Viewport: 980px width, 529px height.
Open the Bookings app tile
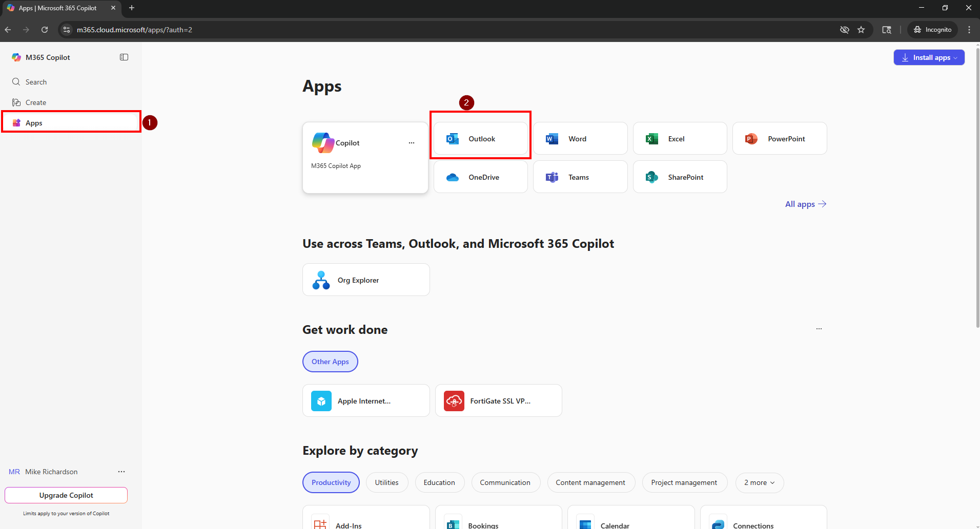(x=499, y=517)
